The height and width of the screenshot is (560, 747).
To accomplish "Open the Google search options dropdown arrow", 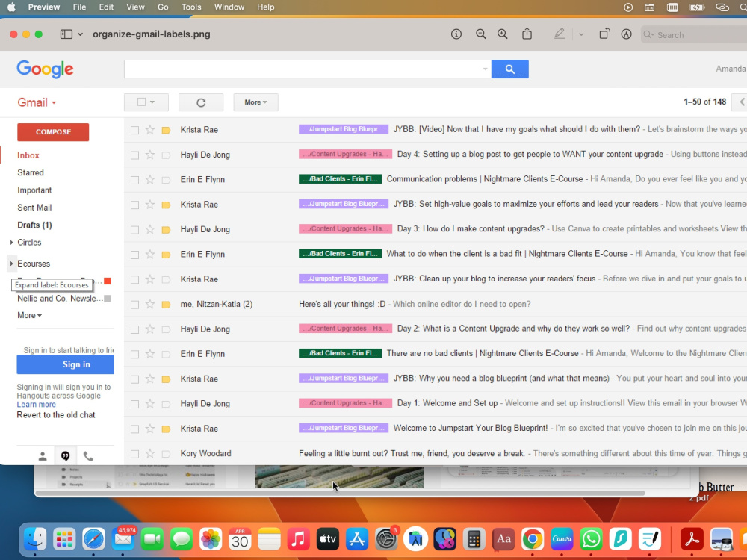I will click(485, 69).
